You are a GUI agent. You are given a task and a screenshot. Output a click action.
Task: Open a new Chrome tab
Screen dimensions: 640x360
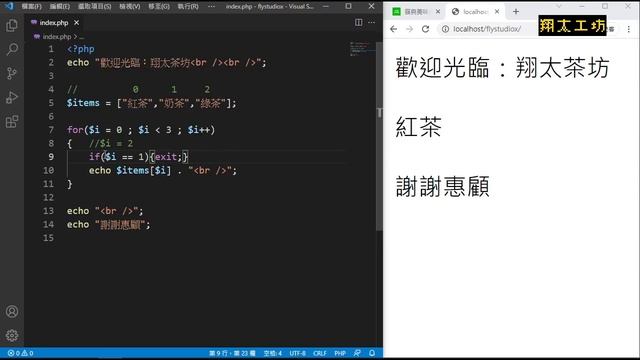coord(516,11)
